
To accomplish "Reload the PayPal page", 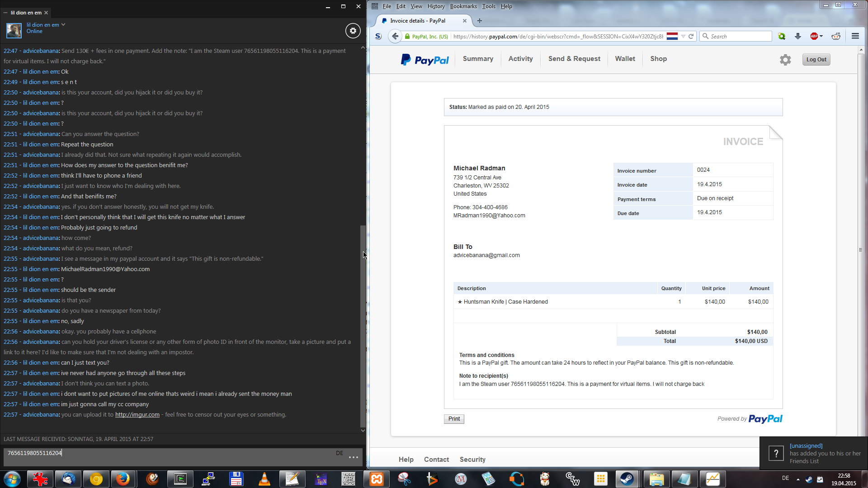I will point(691,36).
